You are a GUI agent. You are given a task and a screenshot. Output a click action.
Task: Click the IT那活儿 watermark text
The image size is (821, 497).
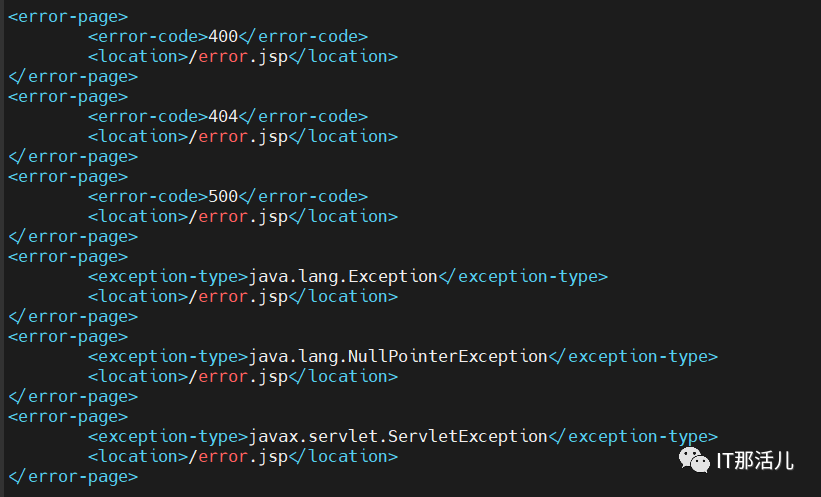(755, 460)
